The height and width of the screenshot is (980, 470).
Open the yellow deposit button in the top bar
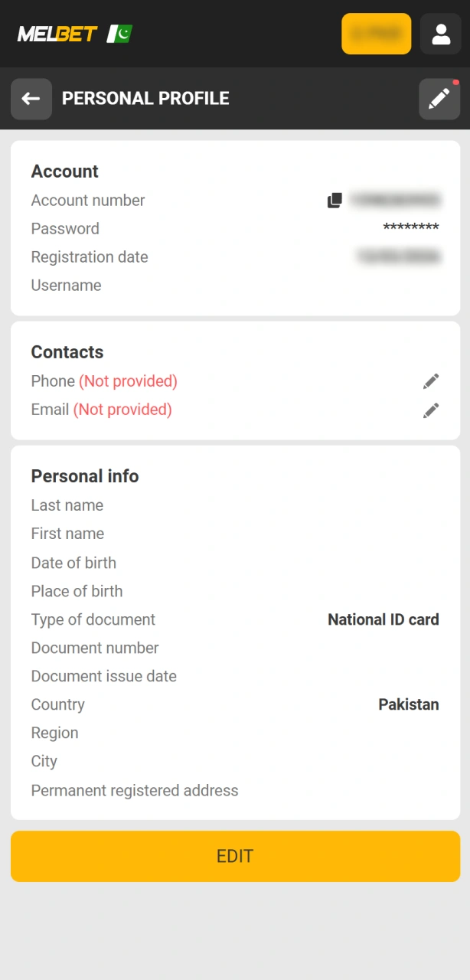tap(376, 34)
